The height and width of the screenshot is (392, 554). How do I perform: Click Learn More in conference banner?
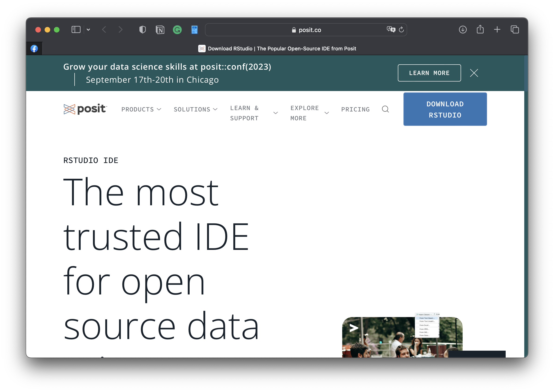(429, 73)
